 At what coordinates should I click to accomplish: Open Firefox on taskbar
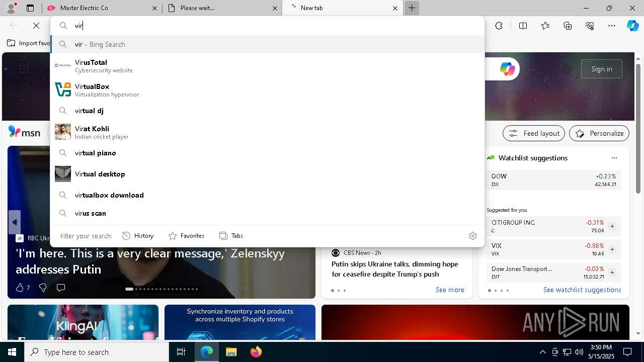pyautogui.click(x=256, y=352)
